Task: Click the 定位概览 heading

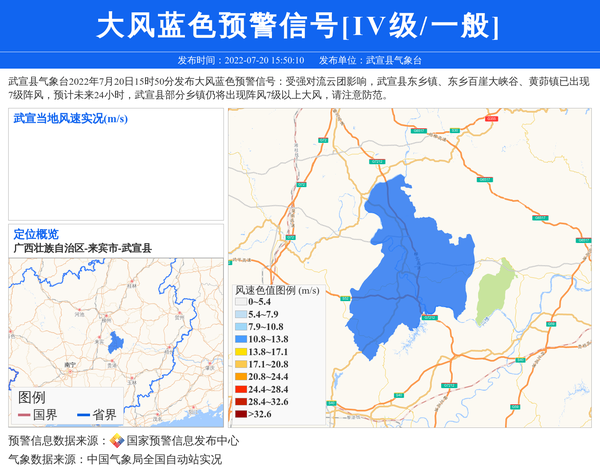Action: click(36, 234)
